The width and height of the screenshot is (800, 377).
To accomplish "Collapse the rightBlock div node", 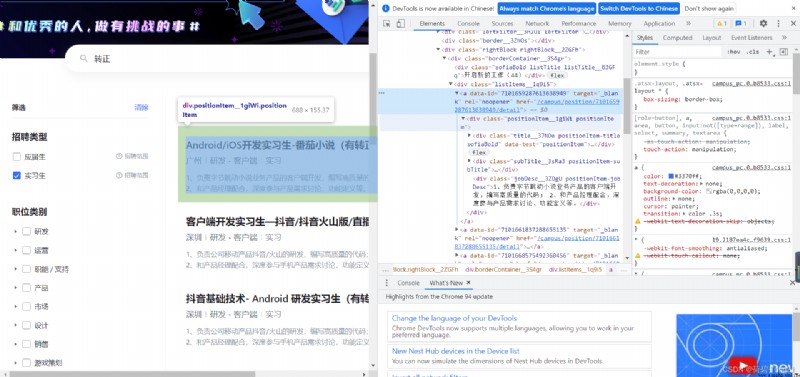I will 438,49.
